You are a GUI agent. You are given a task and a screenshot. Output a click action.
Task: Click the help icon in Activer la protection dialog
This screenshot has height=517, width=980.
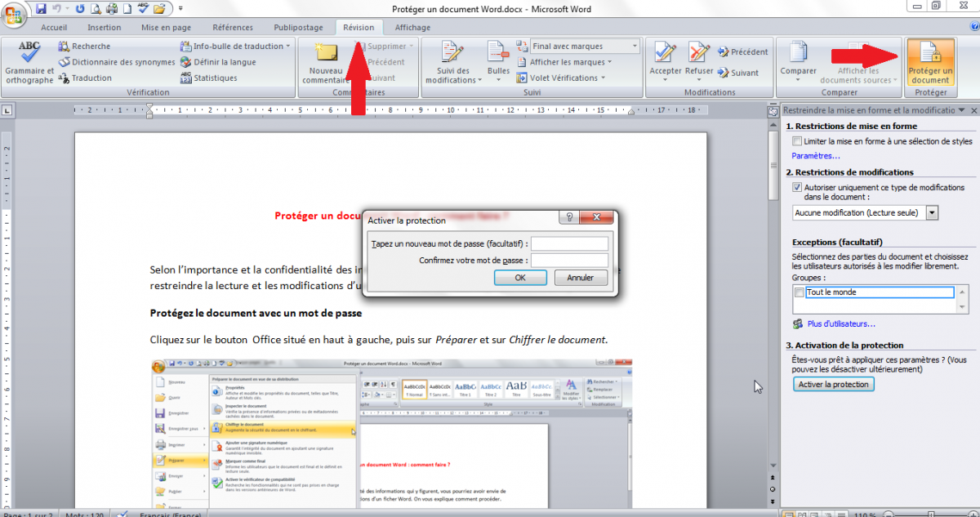point(569,217)
